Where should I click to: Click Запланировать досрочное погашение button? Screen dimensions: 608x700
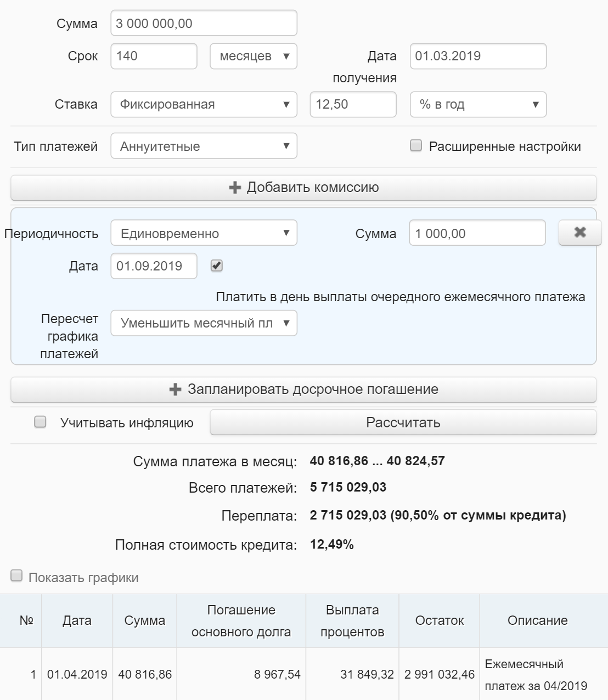pyautogui.click(x=303, y=389)
